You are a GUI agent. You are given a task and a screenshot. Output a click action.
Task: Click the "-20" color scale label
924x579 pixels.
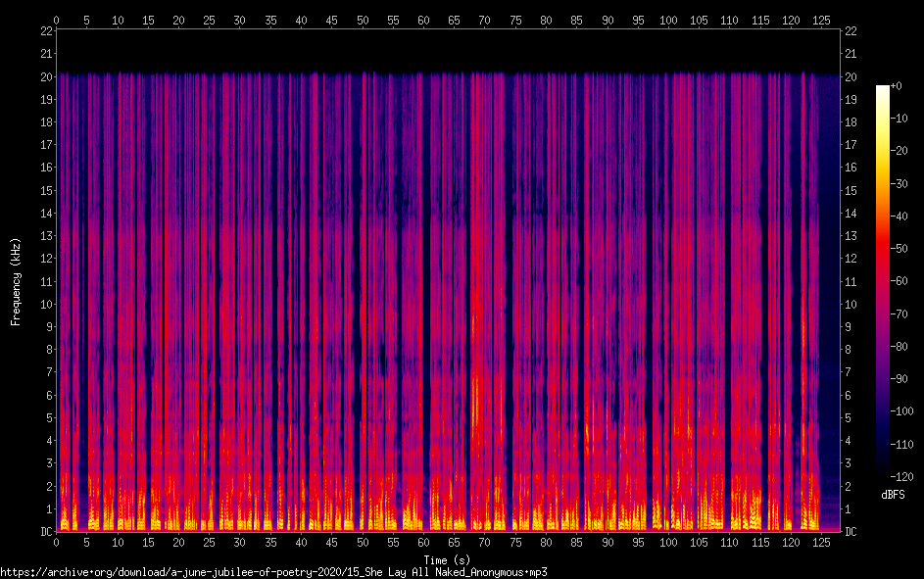pyautogui.click(x=899, y=151)
